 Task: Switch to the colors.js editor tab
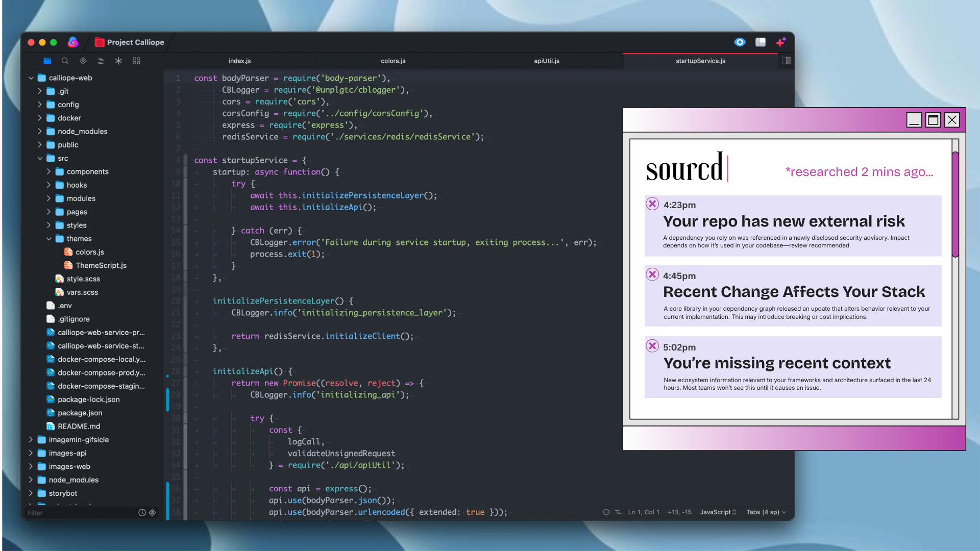393,61
